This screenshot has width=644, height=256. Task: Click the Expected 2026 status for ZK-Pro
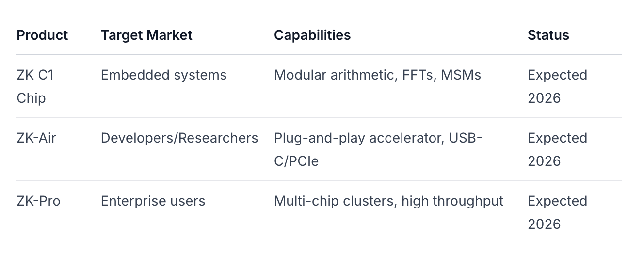557,212
